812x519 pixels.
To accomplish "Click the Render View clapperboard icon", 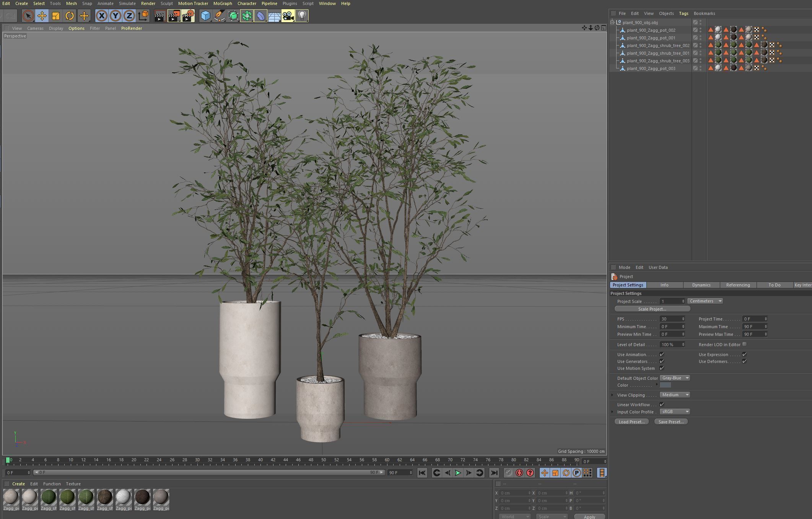I will click(x=159, y=16).
